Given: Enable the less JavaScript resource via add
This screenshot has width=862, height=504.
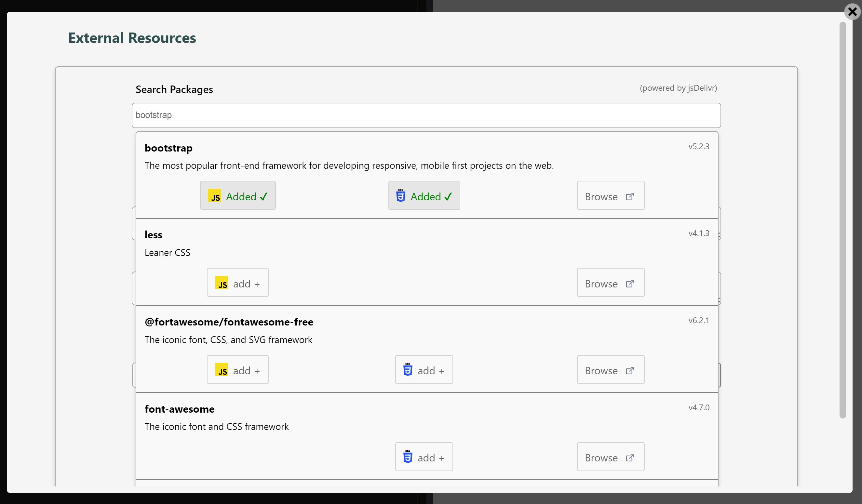Looking at the screenshot, I should 237,283.
